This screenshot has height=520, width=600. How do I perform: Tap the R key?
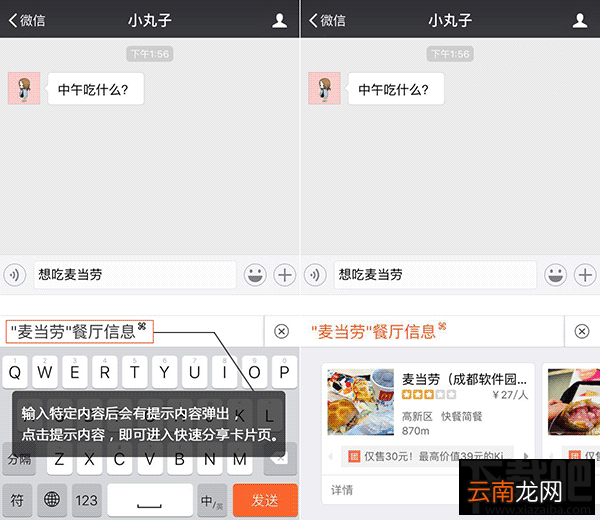(104, 372)
